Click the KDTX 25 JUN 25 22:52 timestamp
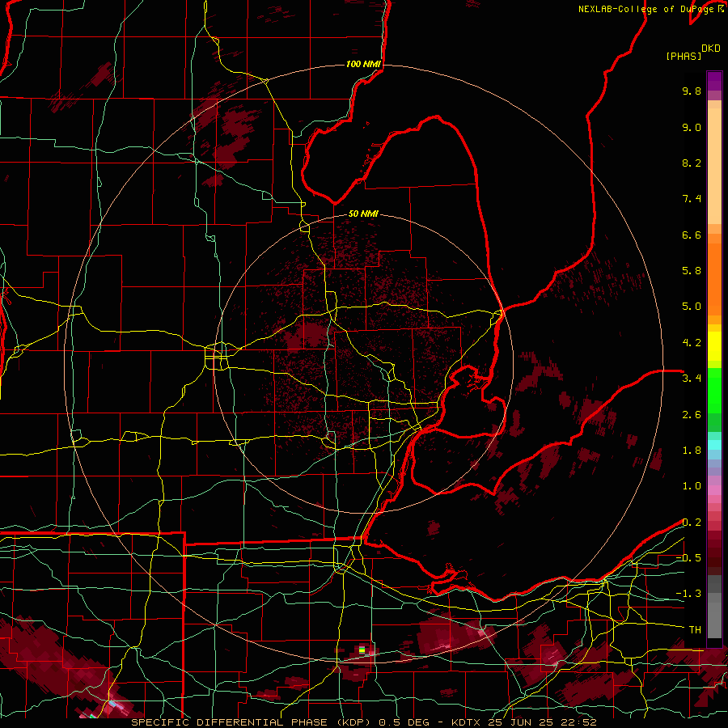 [x=523, y=722]
